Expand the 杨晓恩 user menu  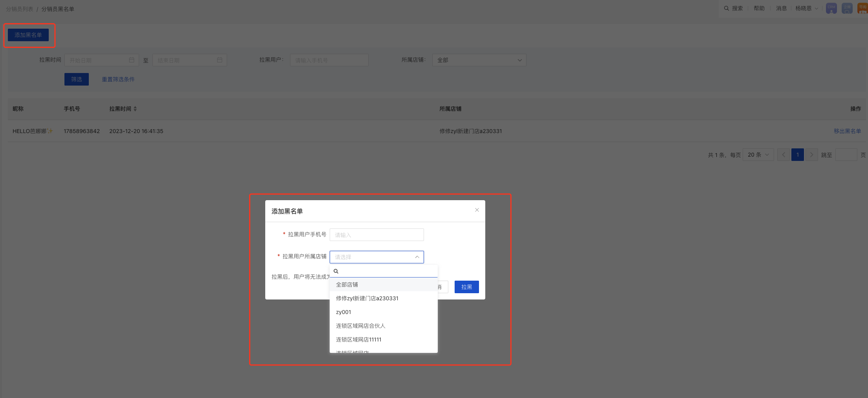click(x=807, y=8)
